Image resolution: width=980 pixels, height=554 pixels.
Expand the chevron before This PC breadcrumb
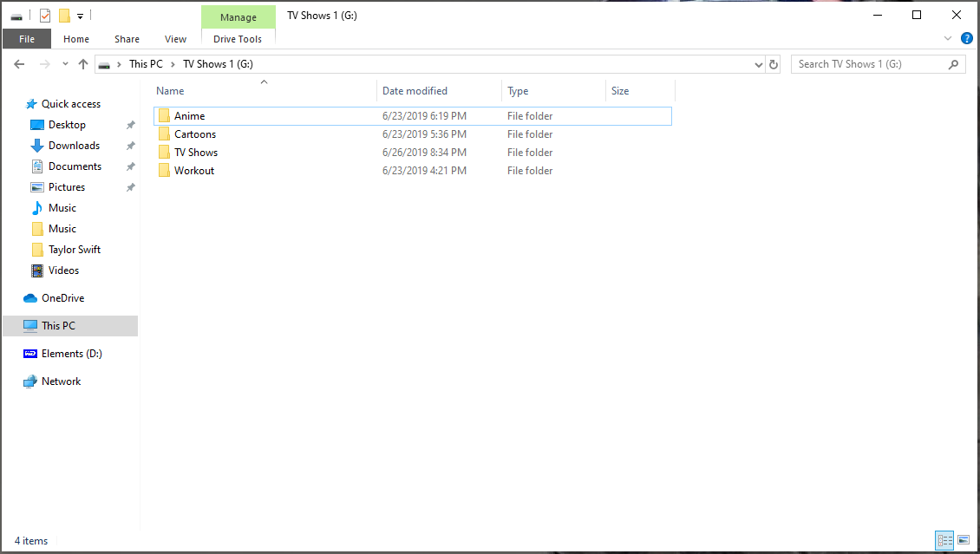(119, 63)
